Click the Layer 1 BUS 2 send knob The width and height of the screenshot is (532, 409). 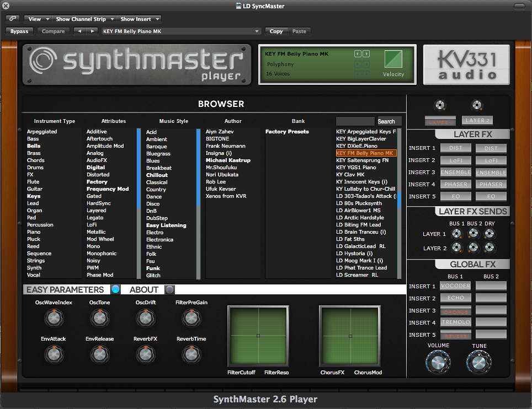[x=474, y=234]
